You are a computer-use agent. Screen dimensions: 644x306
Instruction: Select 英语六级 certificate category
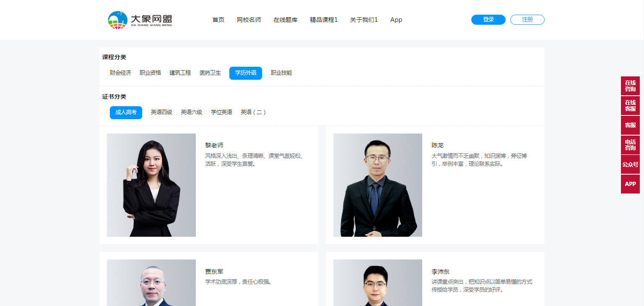tap(192, 112)
